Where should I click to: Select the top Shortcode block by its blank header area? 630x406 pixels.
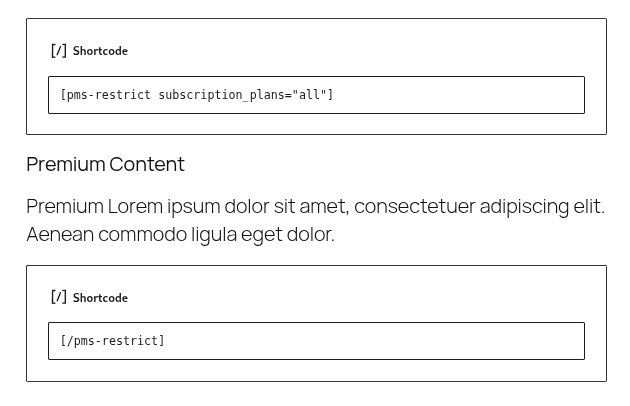click(362, 51)
